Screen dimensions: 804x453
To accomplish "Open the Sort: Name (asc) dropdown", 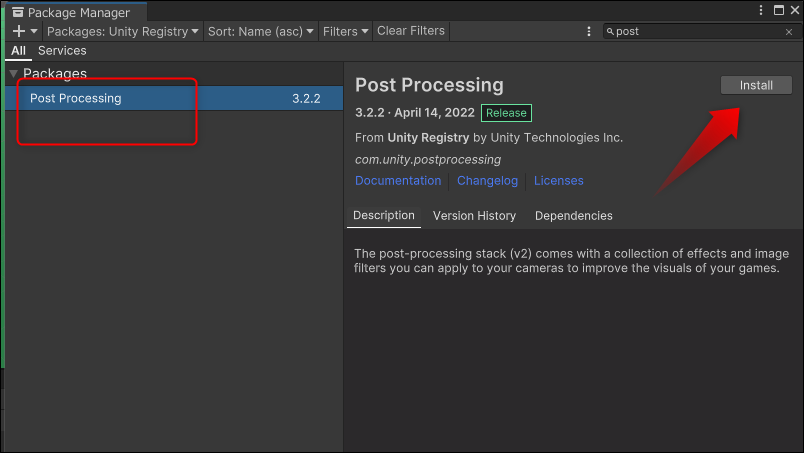I will (261, 31).
